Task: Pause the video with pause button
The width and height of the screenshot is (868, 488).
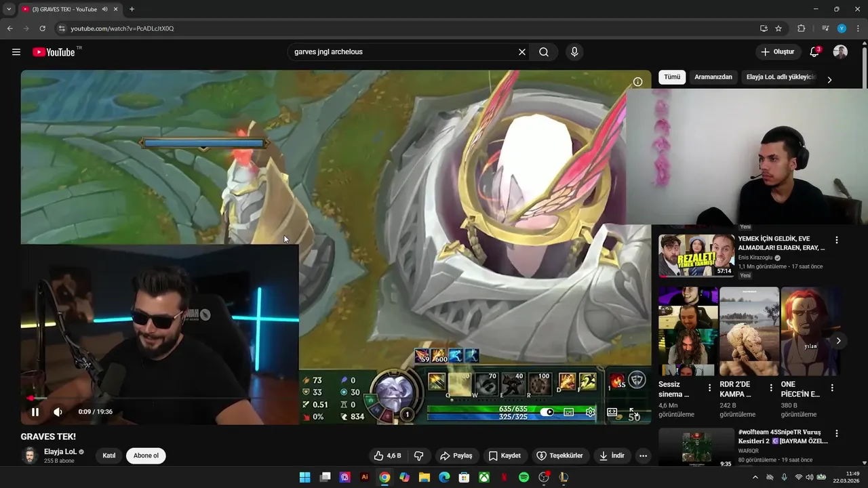Action: [x=35, y=411]
